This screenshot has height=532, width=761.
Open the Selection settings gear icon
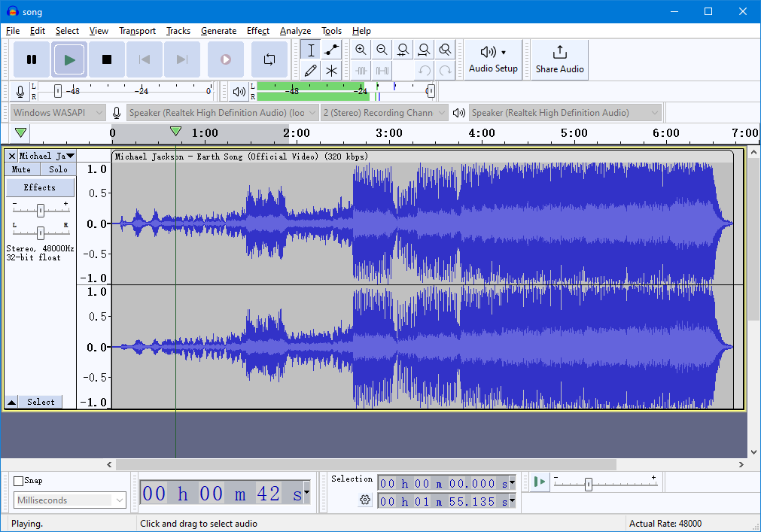(x=365, y=500)
